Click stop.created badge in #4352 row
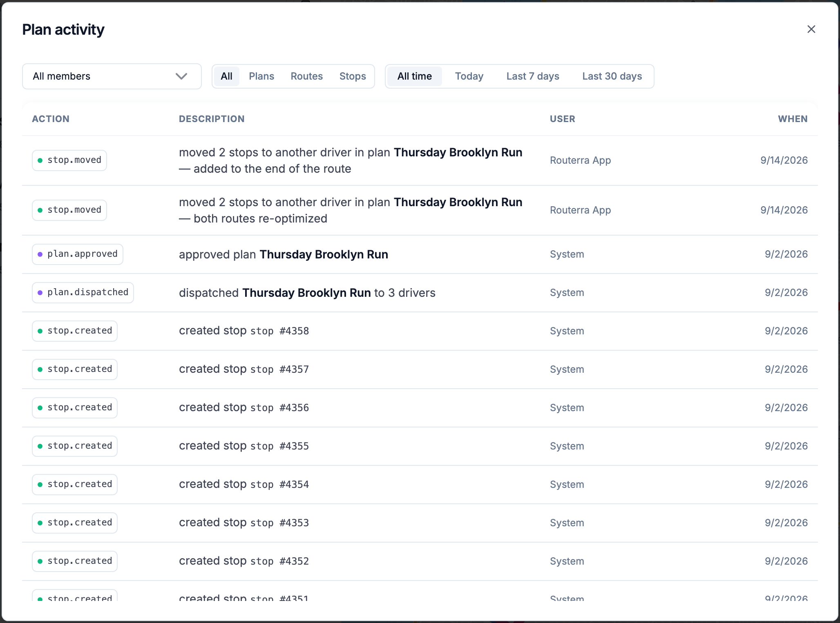840x623 pixels. pos(75,561)
